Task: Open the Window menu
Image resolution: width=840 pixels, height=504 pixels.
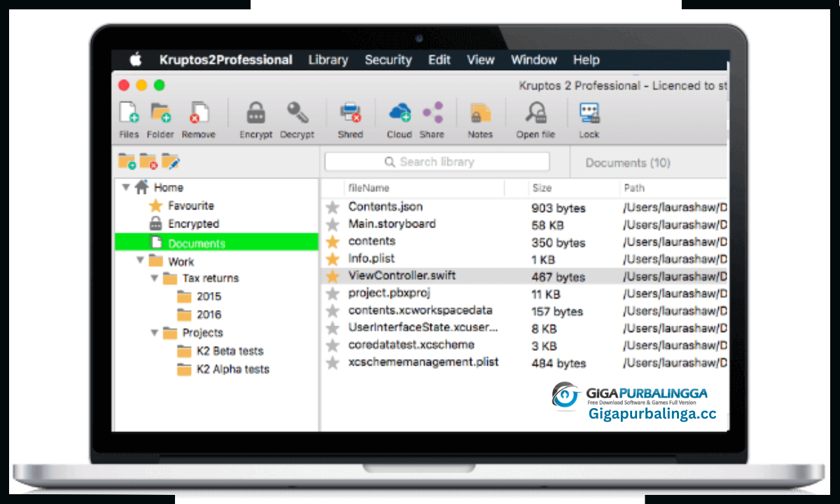Action: coord(534,59)
